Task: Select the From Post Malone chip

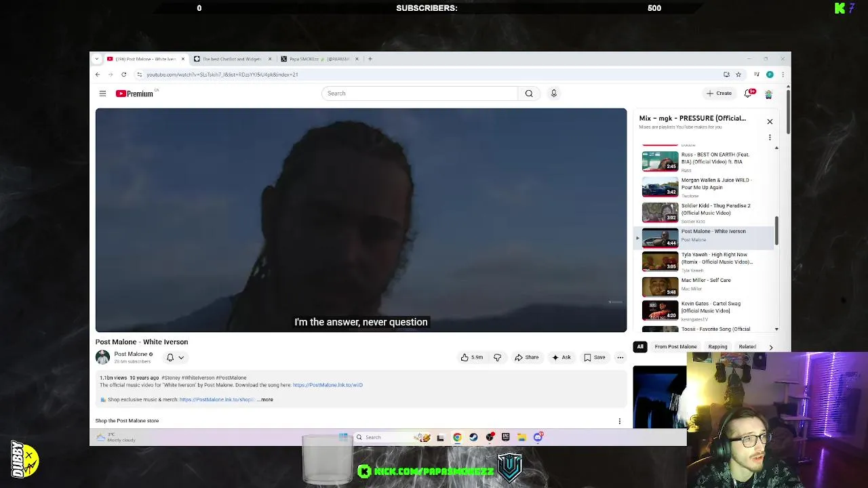Action: 675,347
